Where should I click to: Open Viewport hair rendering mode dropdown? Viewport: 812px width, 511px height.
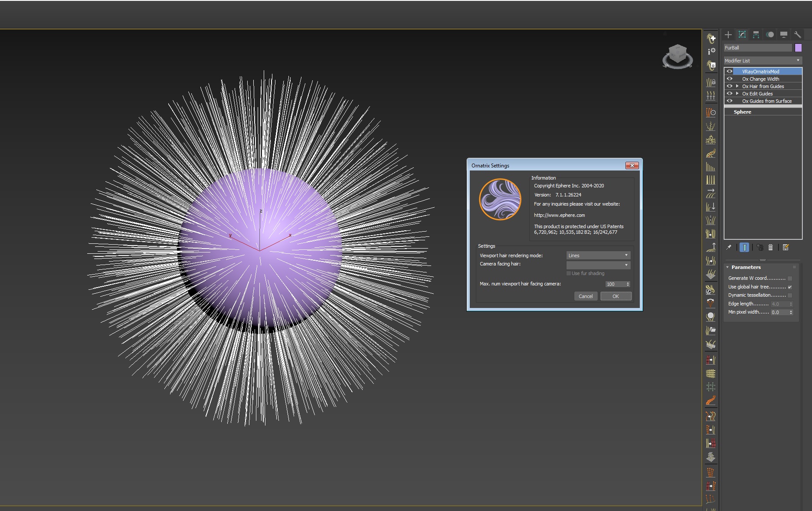click(x=598, y=255)
